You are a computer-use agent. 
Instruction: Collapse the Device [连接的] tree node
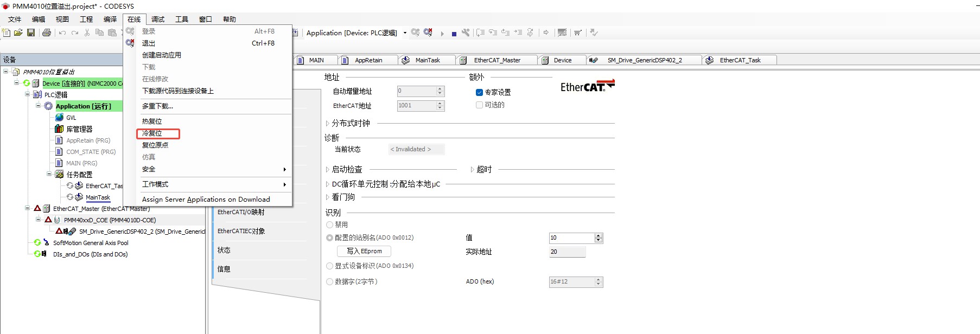point(16,83)
